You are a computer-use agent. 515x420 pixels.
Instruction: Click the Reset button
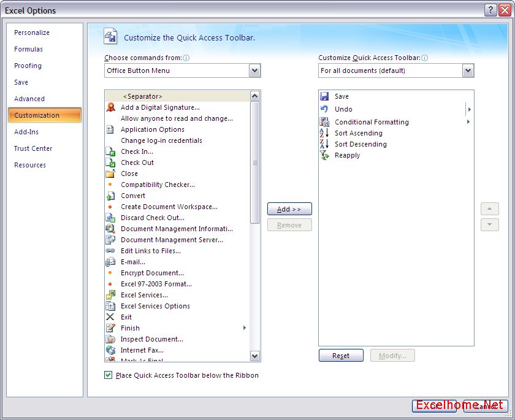point(341,355)
